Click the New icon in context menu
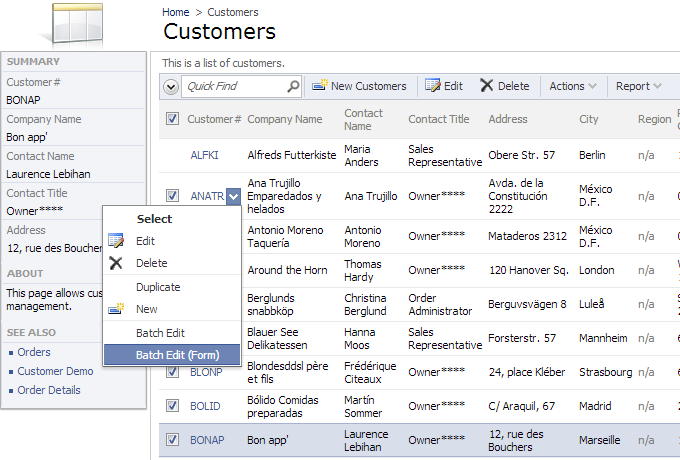Image resolution: width=680 pixels, height=460 pixels. (117, 309)
